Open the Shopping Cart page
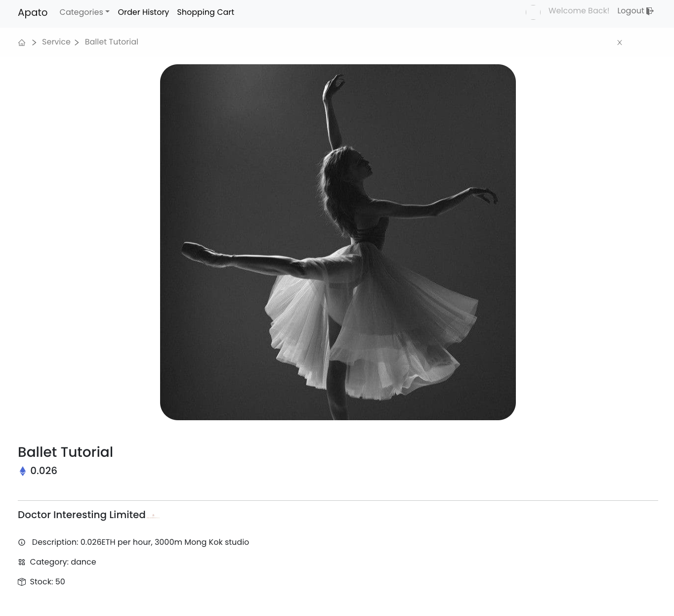674x616 pixels. pyautogui.click(x=205, y=12)
